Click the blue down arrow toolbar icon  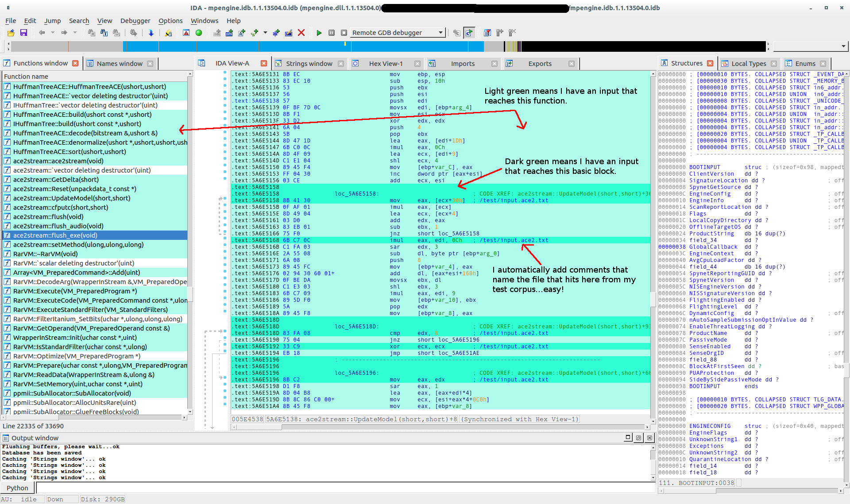click(x=151, y=33)
